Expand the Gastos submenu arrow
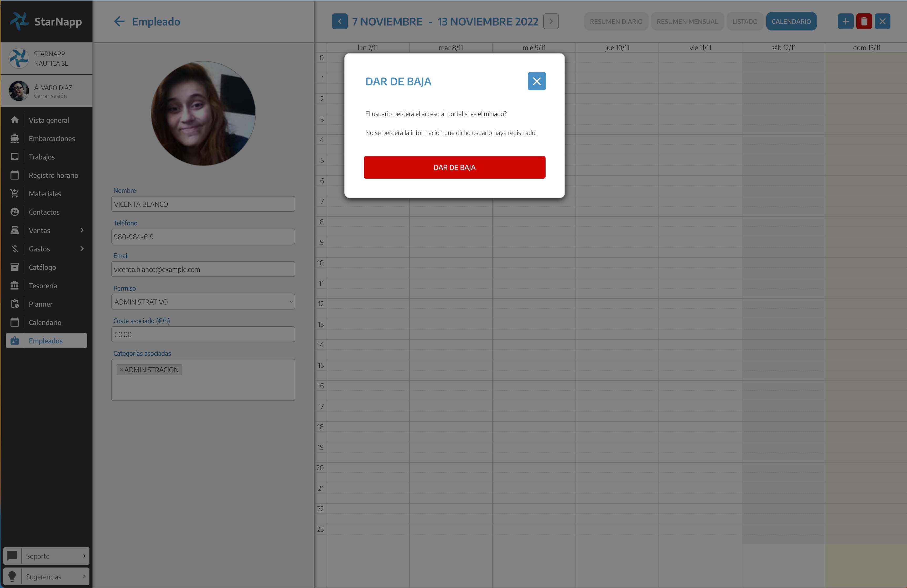Screen dimensions: 907x588 tap(81, 249)
